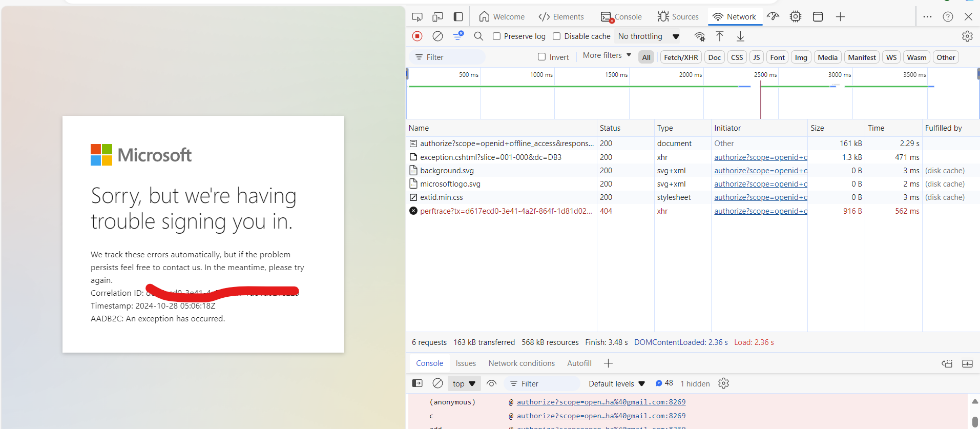Click the network Filter input field

point(447,57)
